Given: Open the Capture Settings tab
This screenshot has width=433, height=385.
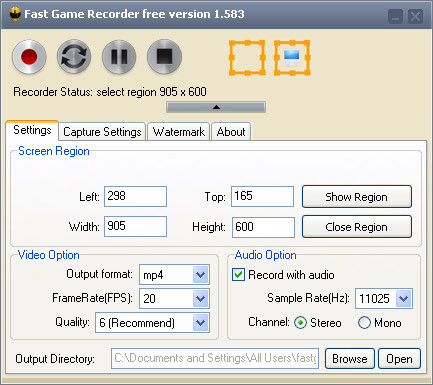Looking at the screenshot, I should (102, 132).
